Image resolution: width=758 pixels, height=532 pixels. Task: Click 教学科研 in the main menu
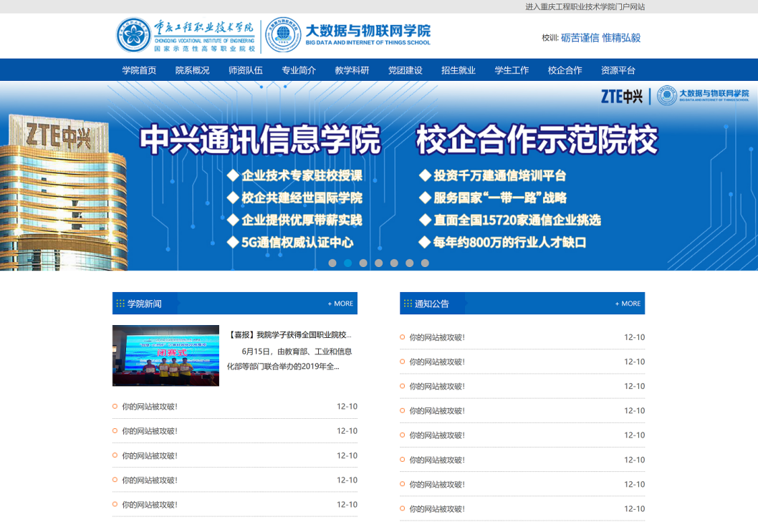click(352, 70)
